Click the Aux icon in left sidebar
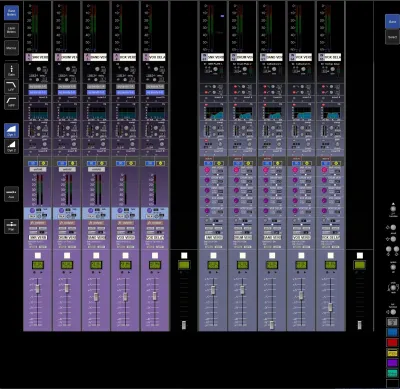Viewport: 400px width, 389px height. (11, 194)
